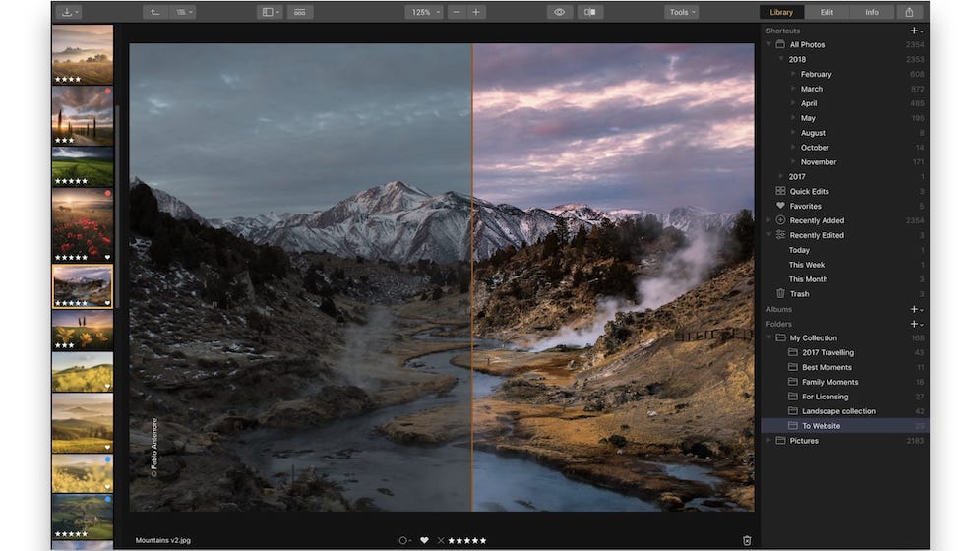
Task: Click the share/export icon in toolbar
Action: 909,12
